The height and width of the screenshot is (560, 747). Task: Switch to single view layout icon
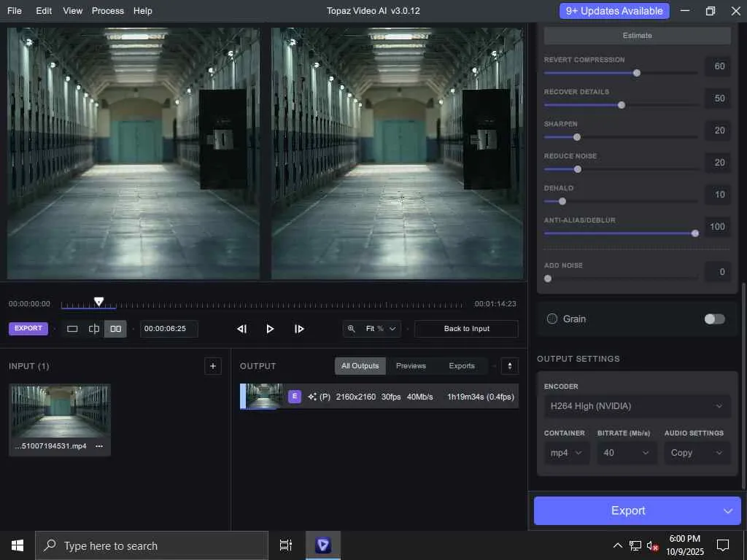click(72, 329)
